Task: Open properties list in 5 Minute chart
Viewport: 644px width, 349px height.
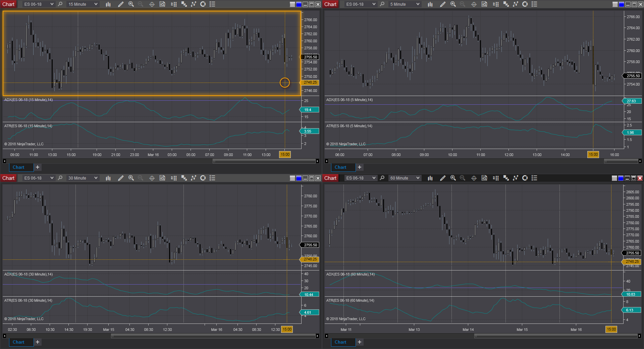Action: click(x=534, y=4)
